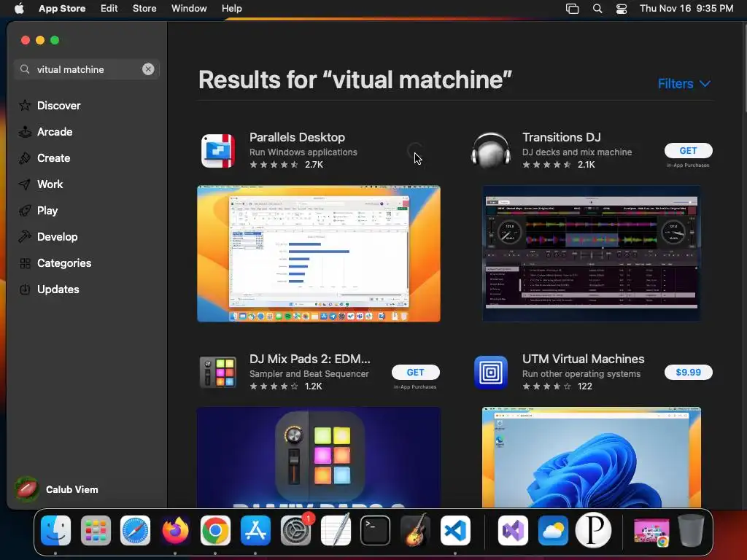Open the Parallels Desktop app icon
This screenshot has height=560, width=747.
coord(217,151)
